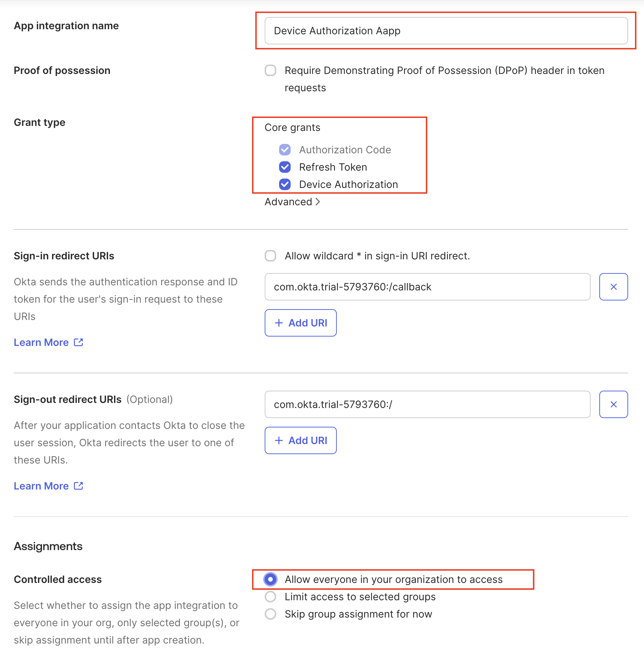
Task: Disable the Device Authorization grant
Action: 284,184
